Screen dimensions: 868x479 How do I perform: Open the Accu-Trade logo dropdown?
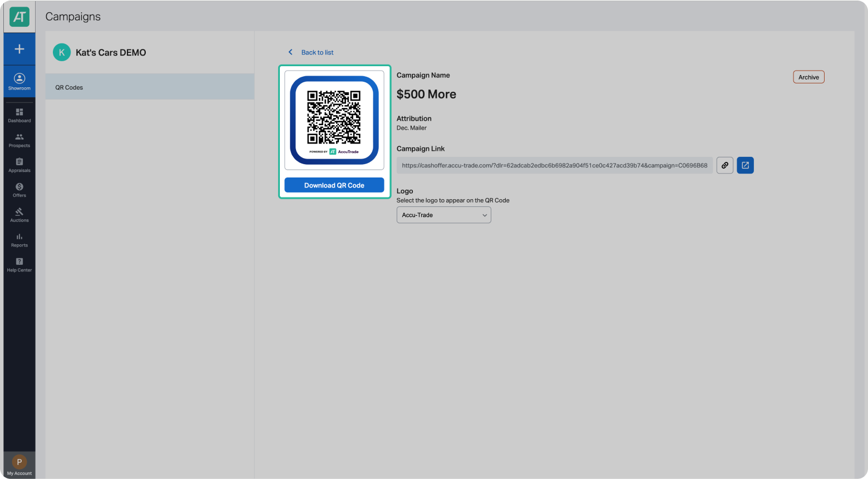(x=443, y=215)
